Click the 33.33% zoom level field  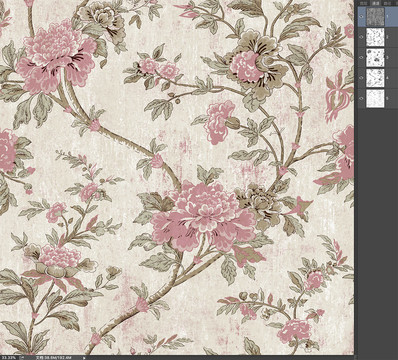pyautogui.click(x=9, y=357)
